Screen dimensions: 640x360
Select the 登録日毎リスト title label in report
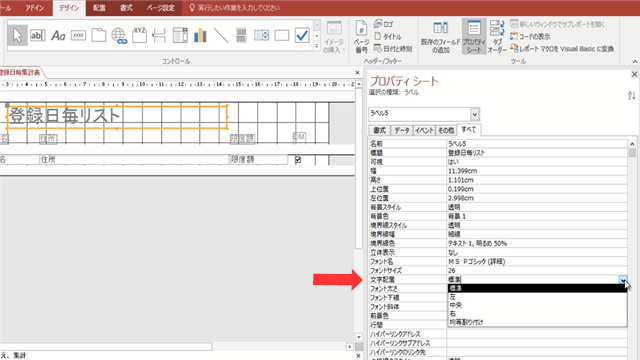[117, 117]
